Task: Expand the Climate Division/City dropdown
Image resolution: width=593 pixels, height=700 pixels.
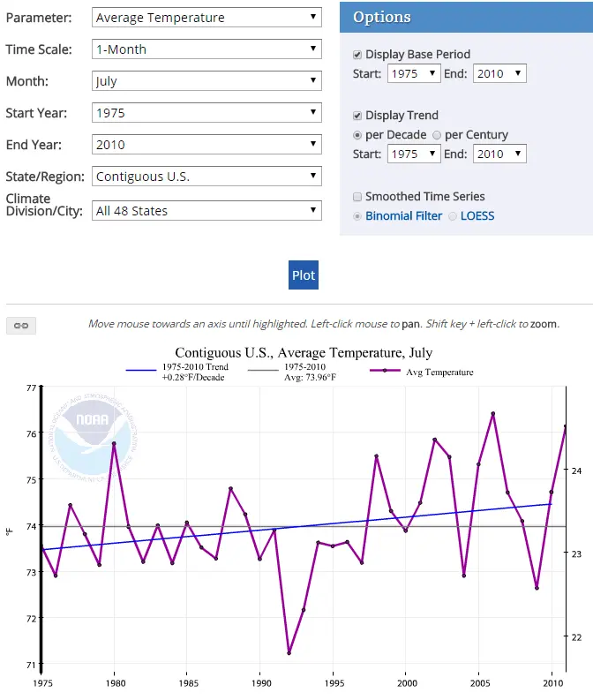Action: click(x=206, y=211)
